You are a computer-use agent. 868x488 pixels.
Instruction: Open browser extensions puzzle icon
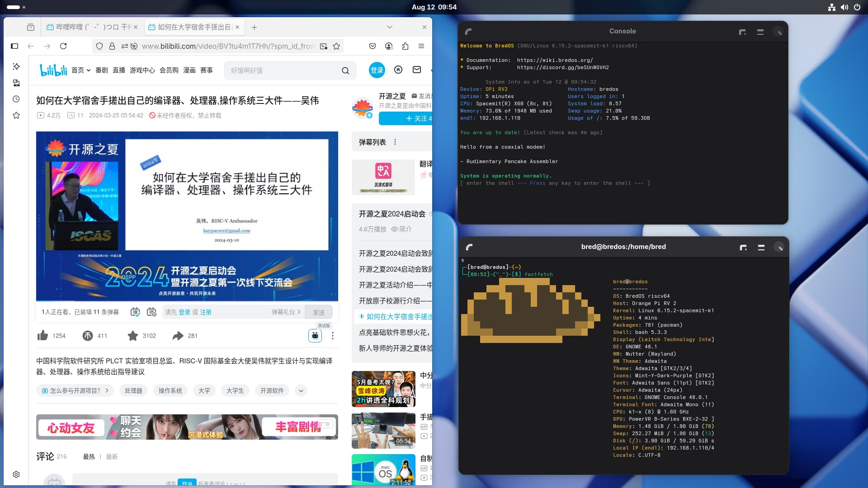click(x=405, y=46)
